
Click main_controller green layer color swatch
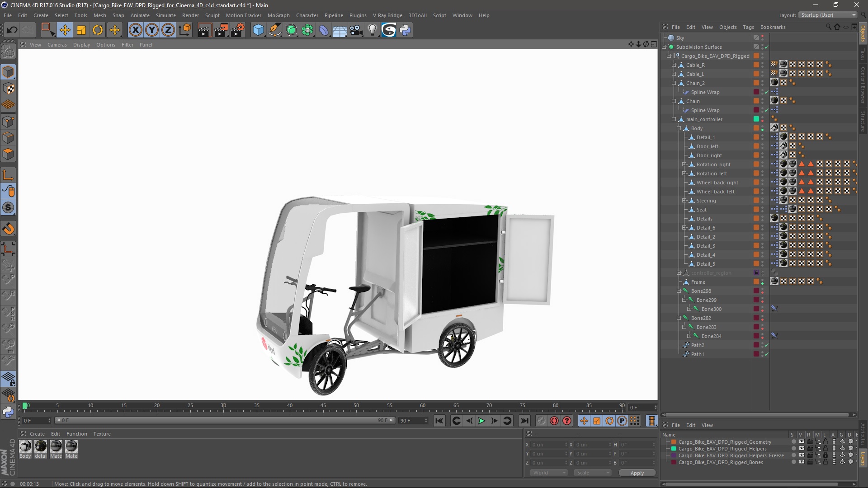tap(756, 119)
